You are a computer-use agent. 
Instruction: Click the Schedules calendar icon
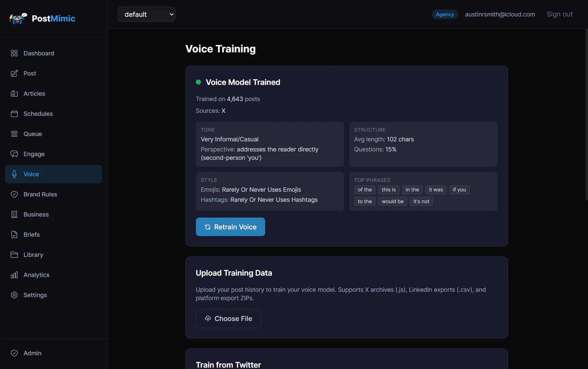[14, 114]
